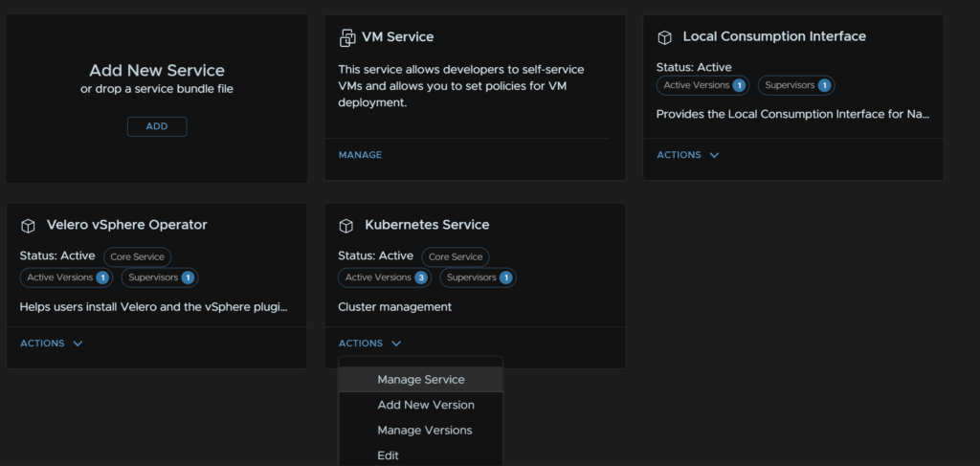The width and height of the screenshot is (980, 466).
Task: Click the ADD button for new service
Action: point(157,126)
